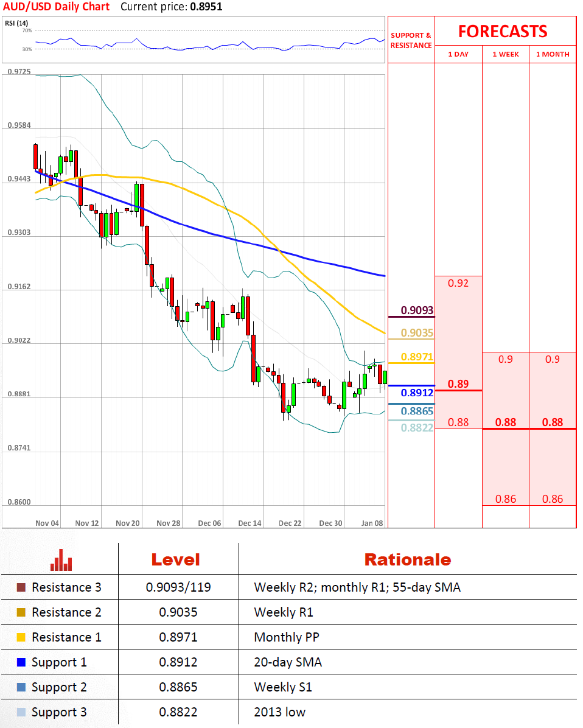
Task: Select the 1 DAY forecast column header
Action: (458, 54)
